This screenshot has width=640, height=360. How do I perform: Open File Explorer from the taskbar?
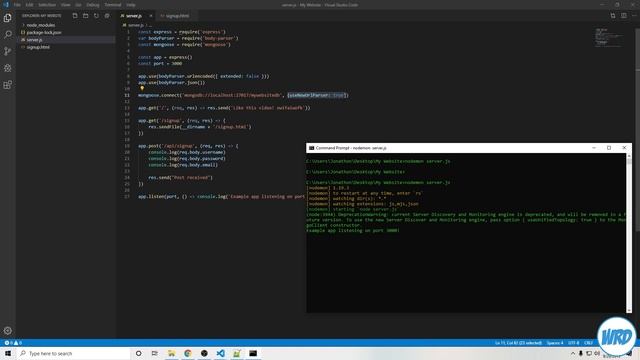171,353
